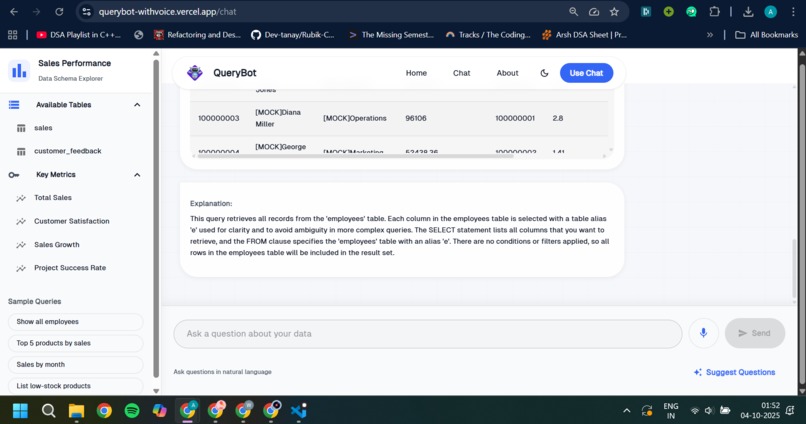Screen dimensions: 806x424
Task: Click the Use Chat button
Action: (x=586, y=73)
